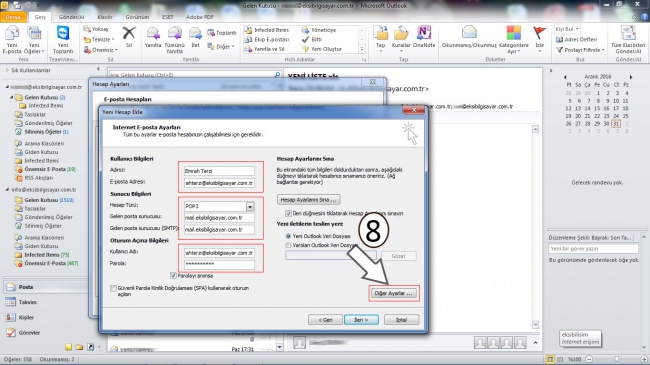The image size is (650, 365).
Task: Switch to Klasör tab
Action: 105,17
